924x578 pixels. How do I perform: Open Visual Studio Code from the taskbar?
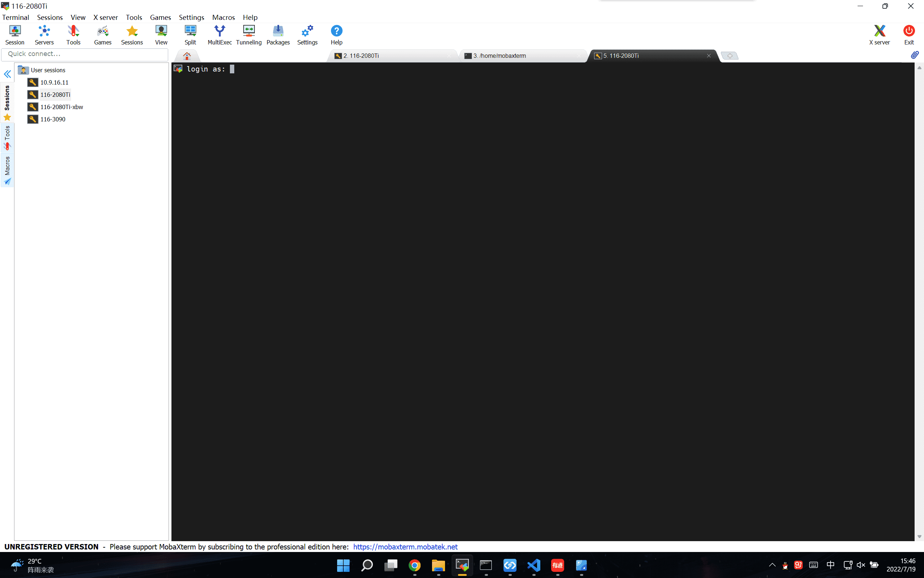[534, 565]
